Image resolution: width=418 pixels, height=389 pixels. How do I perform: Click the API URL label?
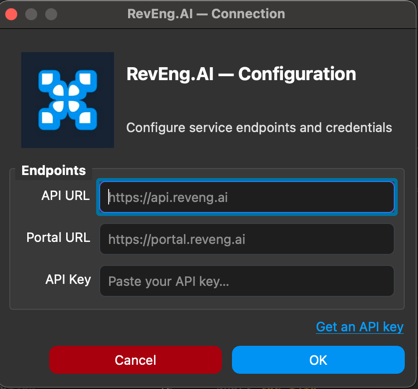click(66, 196)
